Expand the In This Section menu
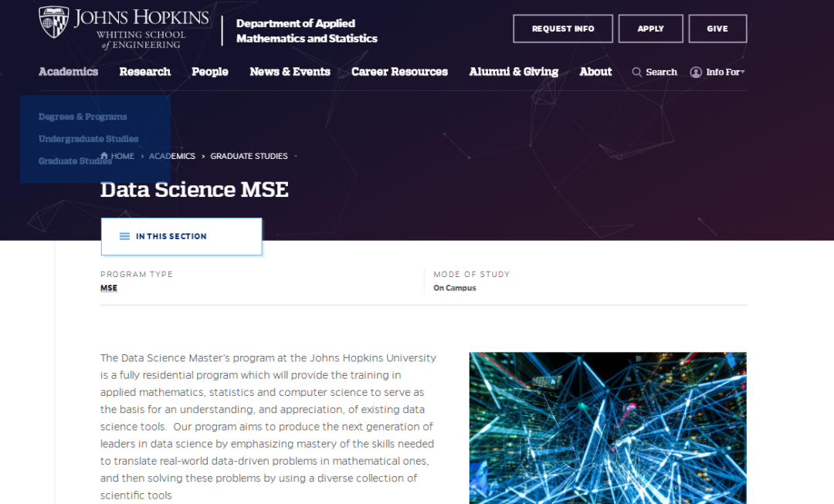The width and height of the screenshot is (834, 504). (182, 237)
